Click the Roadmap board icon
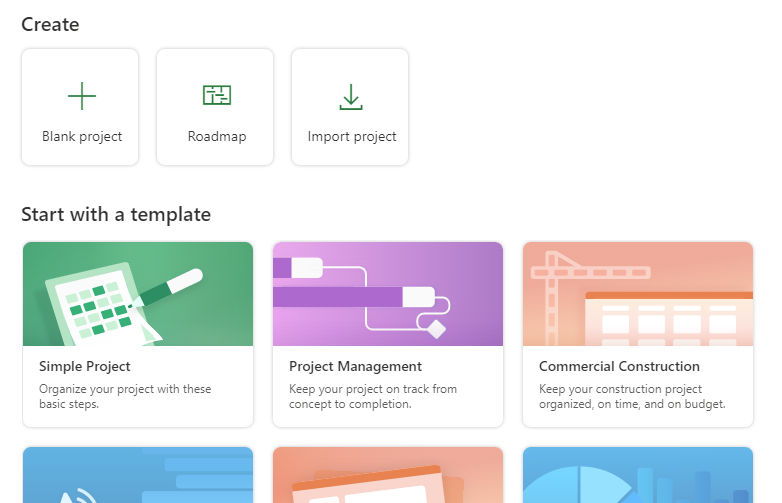Image resolution: width=782 pixels, height=503 pixels. point(217,95)
